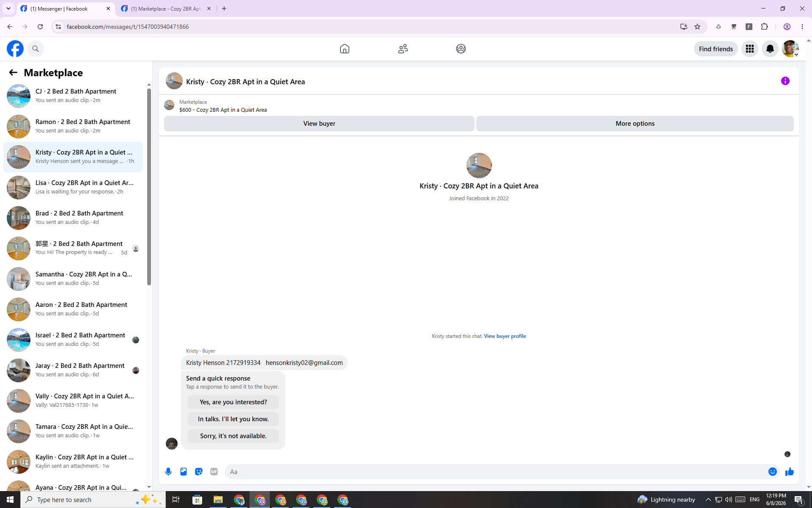Open emoji picker in message box
812x508 pixels.
point(773,472)
